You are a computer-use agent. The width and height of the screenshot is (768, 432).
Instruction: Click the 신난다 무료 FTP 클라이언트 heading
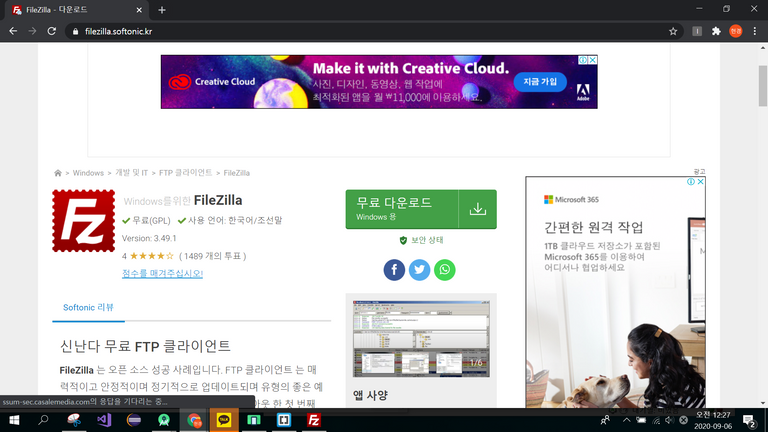click(145, 346)
